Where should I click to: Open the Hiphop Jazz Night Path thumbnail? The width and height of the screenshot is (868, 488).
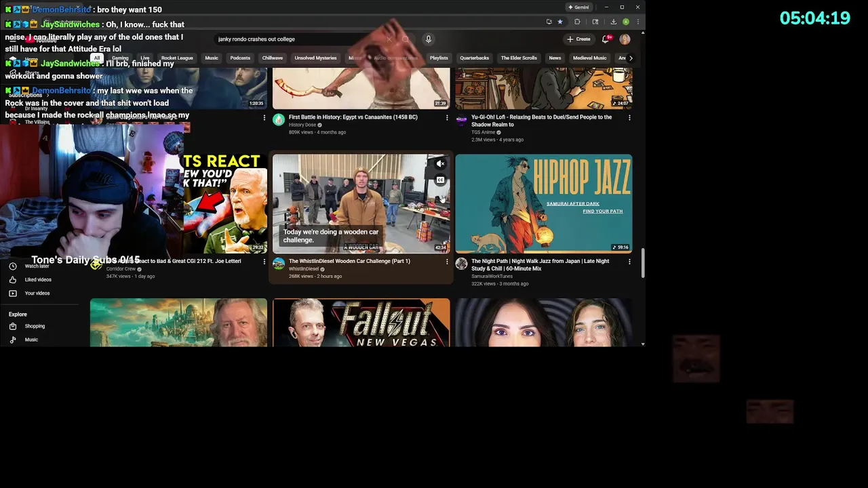click(x=544, y=204)
